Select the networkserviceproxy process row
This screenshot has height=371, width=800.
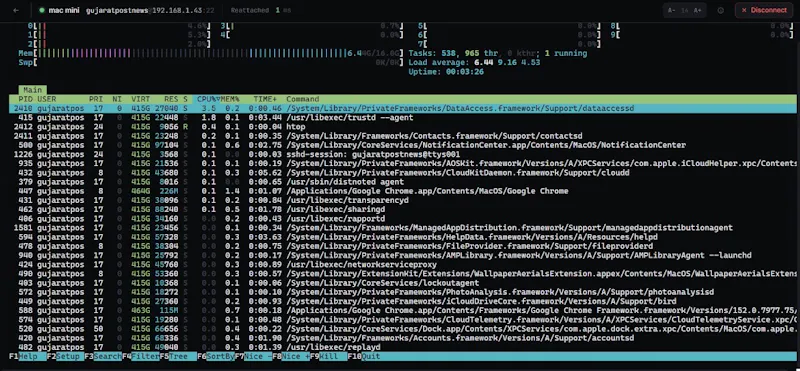pos(403,264)
